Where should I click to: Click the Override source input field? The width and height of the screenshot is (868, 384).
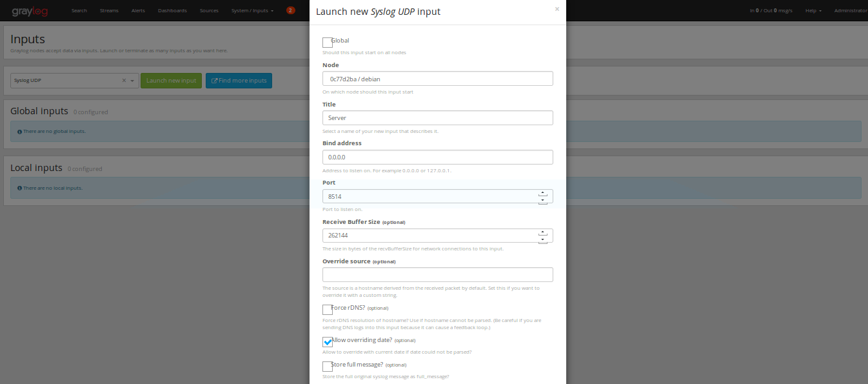[x=437, y=274]
